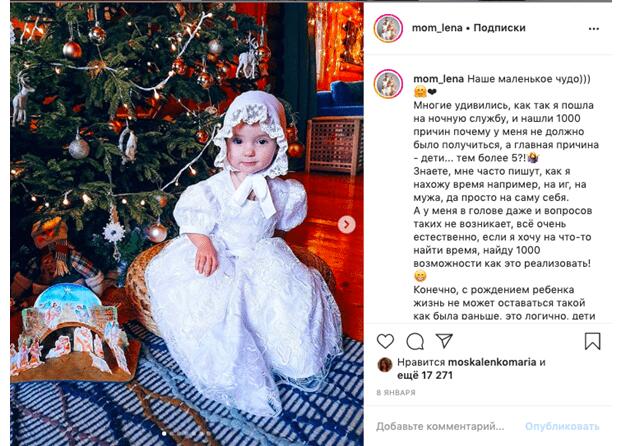Screen dimensions: 621x446
Task: Open moskalenkomaria profile link
Action: pyautogui.click(x=492, y=362)
